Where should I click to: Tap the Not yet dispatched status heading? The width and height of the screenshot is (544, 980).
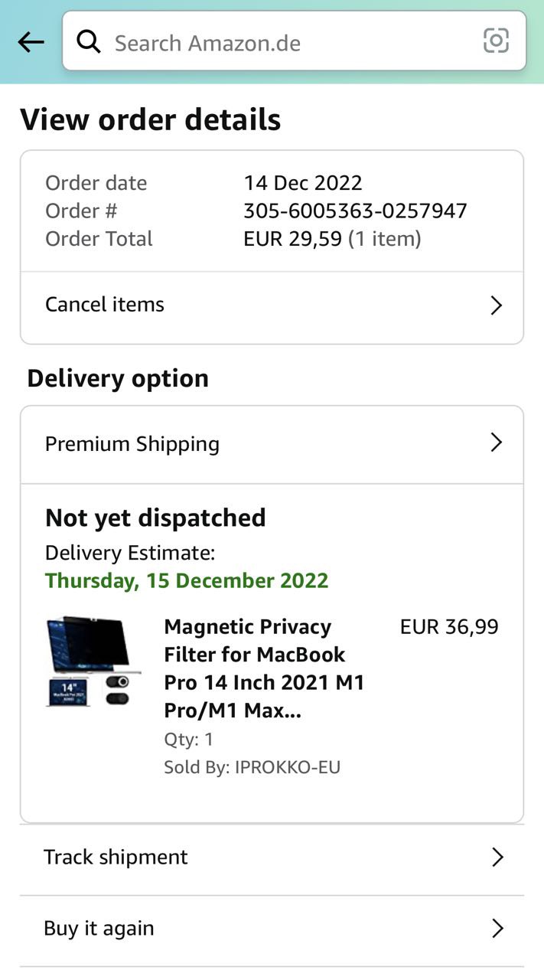155,518
